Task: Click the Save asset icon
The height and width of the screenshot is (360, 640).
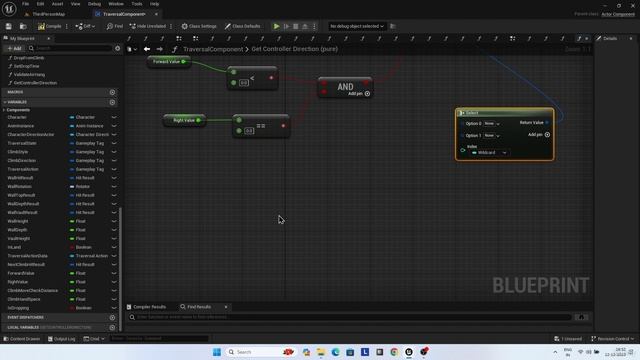Action: pos(9,26)
